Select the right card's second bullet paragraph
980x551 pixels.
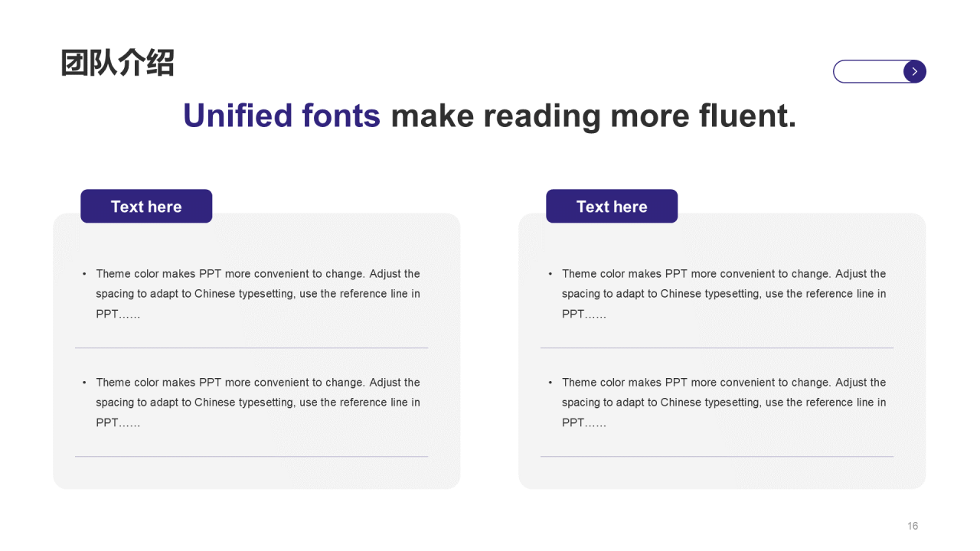(x=717, y=403)
